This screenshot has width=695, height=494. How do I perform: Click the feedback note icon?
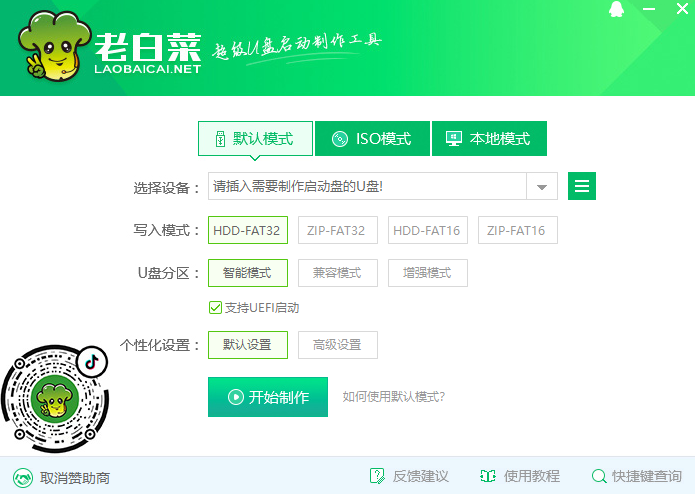377,476
